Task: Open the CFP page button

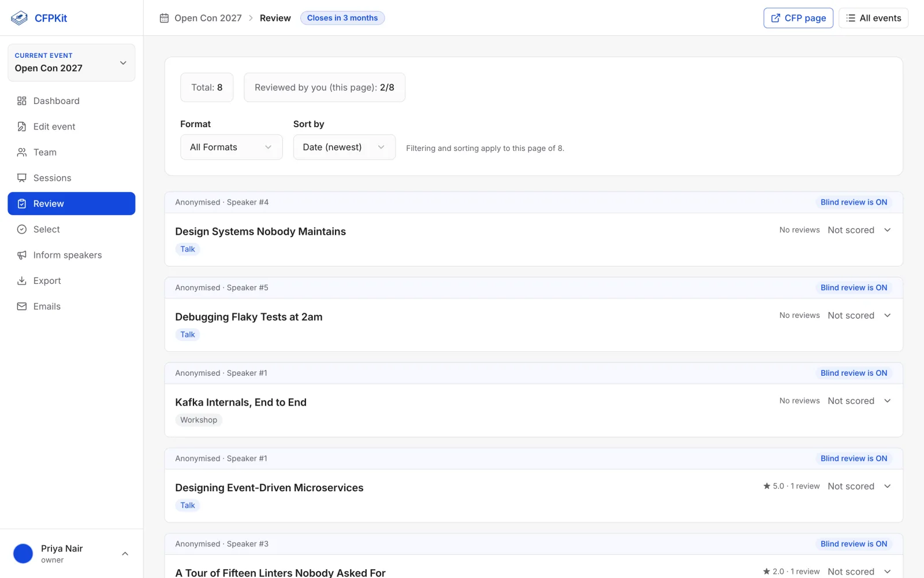Action: [798, 18]
